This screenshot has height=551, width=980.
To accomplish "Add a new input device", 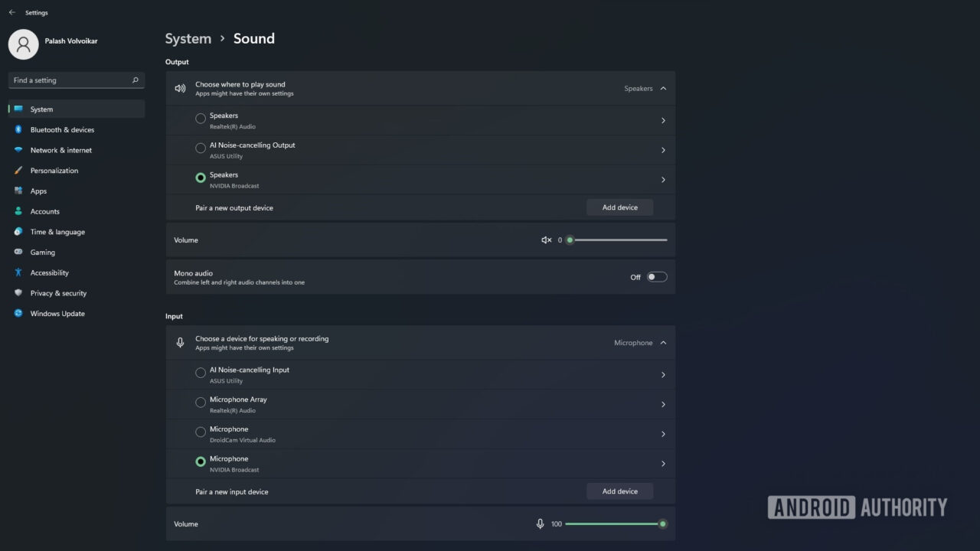I will click(x=619, y=491).
